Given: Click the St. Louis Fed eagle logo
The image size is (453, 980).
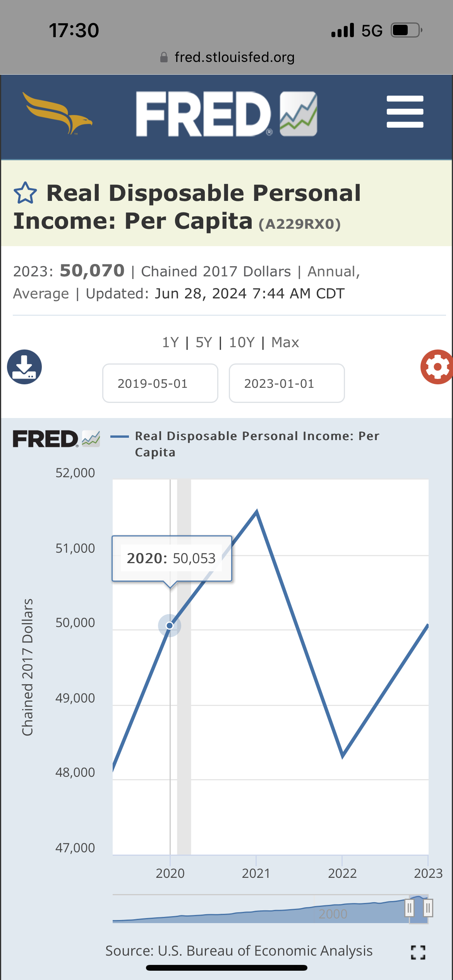Looking at the screenshot, I should 57,113.
